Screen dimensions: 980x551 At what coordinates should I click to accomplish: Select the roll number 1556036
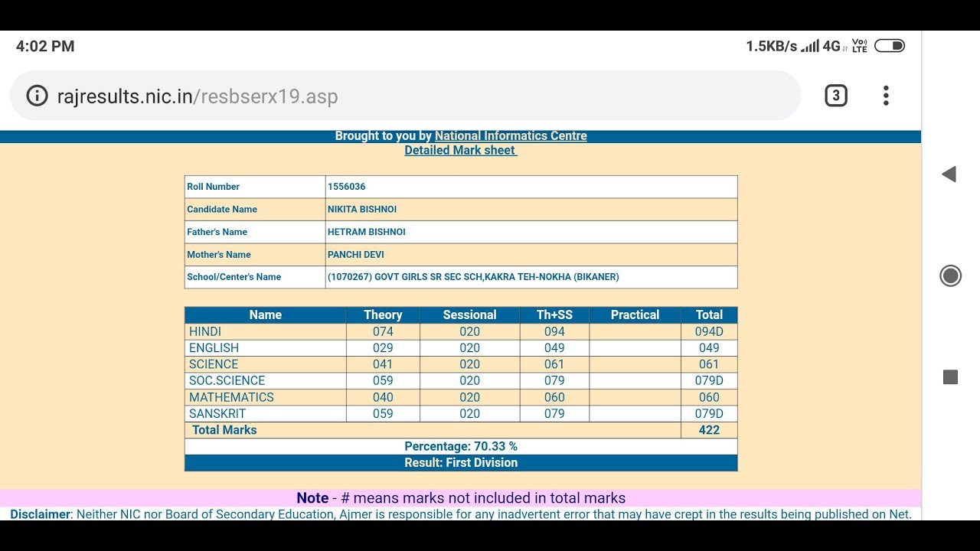point(347,187)
